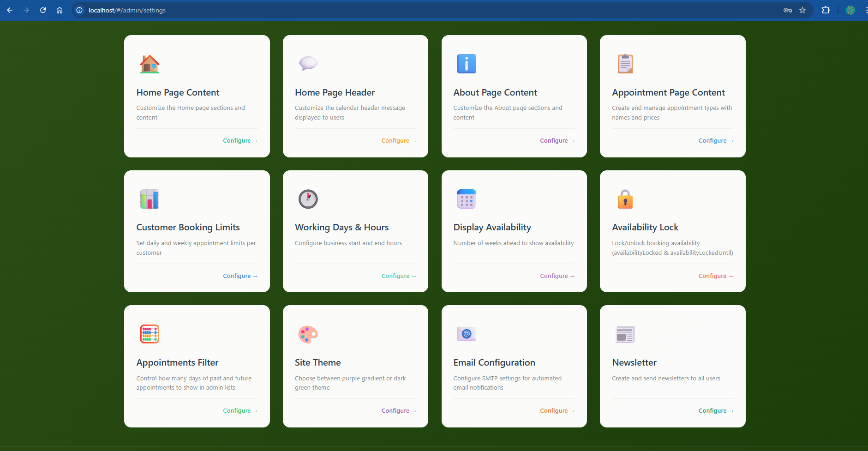Configure Home Page Content
This screenshot has width=868, height=451.
coord(240,141)
